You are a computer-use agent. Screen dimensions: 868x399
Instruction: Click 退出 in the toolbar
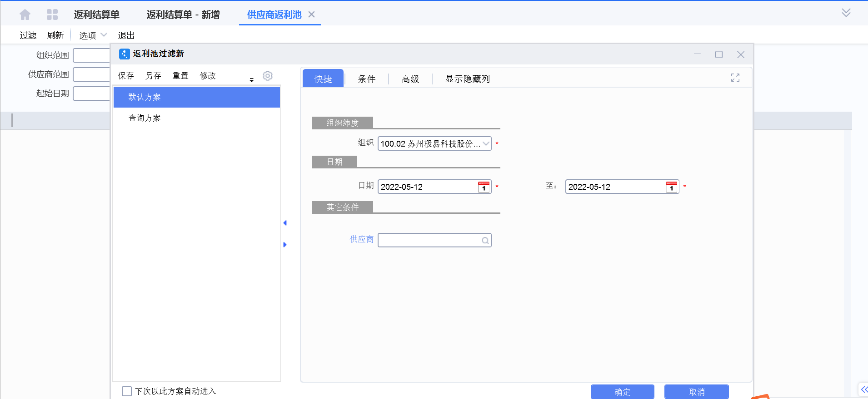(x=126, y=35)
